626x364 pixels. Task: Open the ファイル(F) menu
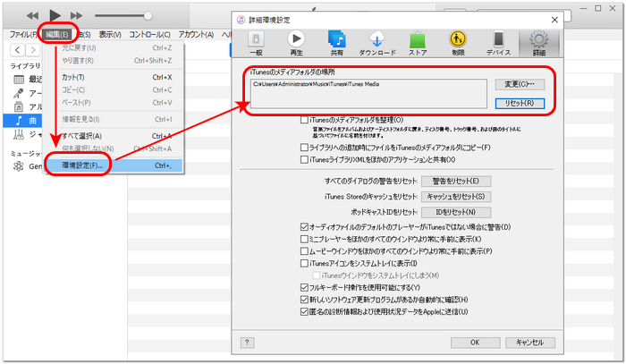(23, 35)
